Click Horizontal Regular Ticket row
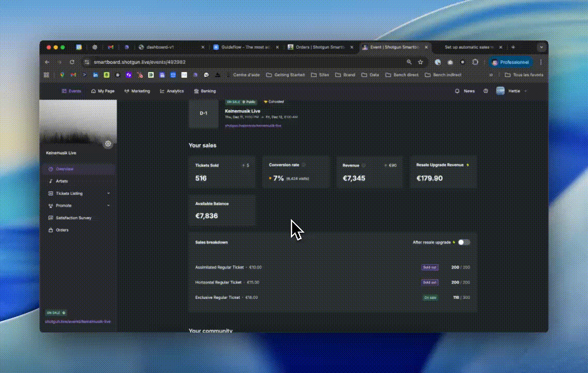 pyautogui.click(x=333, y=282)
